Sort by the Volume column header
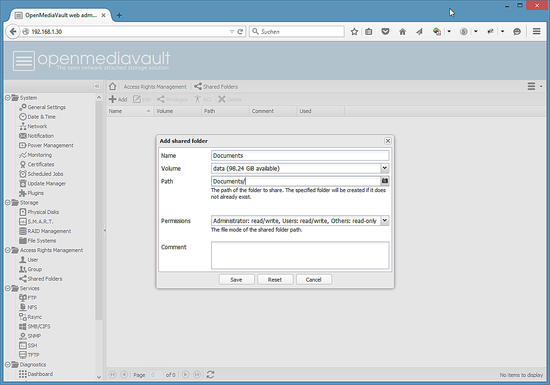 [177, 111]
